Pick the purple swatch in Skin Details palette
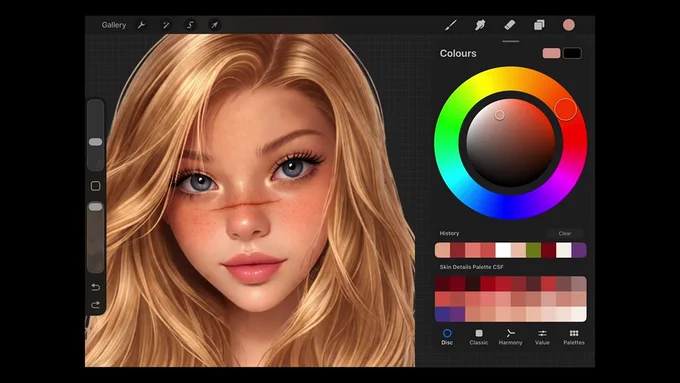Viewport: 680px width, 383px height. pyautogui.click(x=458, y=314)
